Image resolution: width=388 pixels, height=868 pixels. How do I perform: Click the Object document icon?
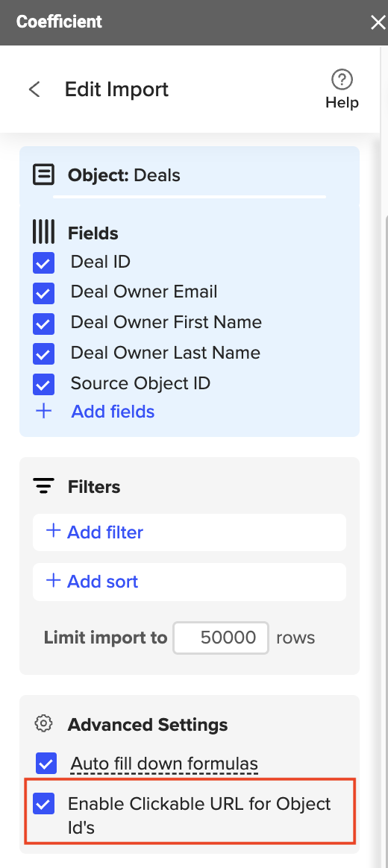(x=44, y=175)
